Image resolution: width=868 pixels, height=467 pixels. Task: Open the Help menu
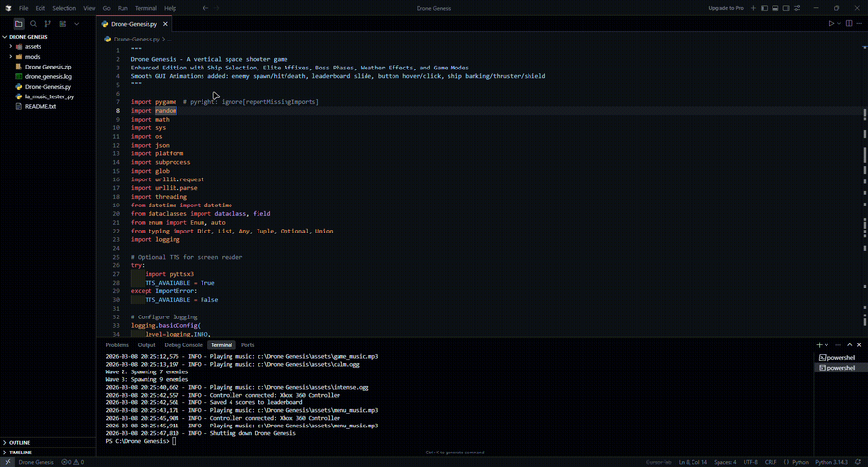pos(171,8)
